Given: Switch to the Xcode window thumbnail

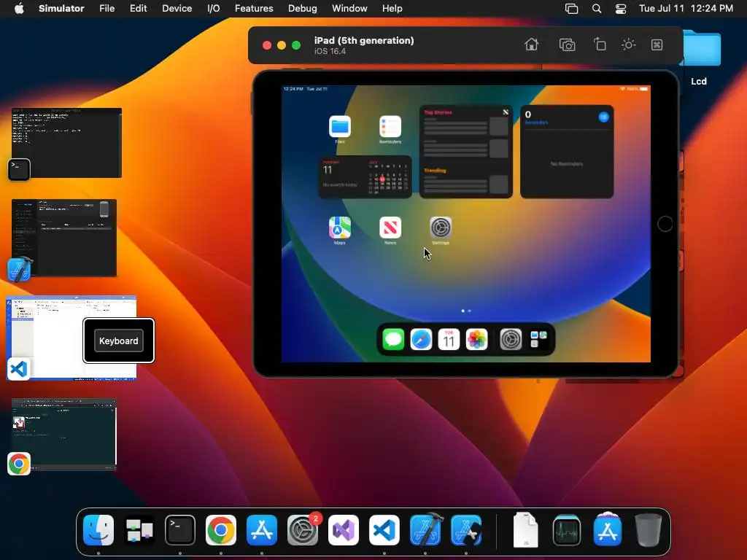Looking at the screenshot, I should pos(64,238).
